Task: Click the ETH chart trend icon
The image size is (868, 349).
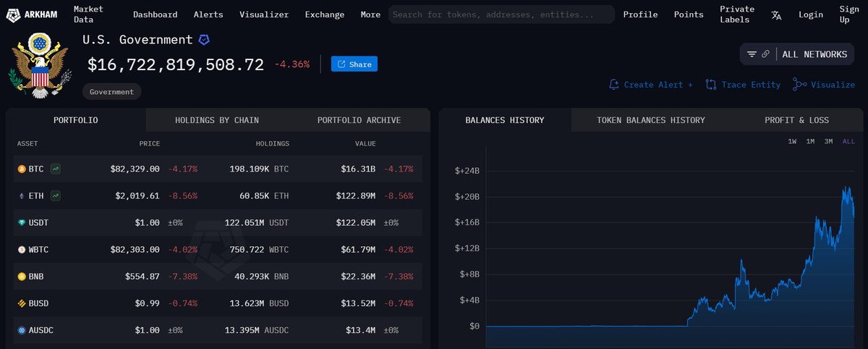Action: [x=56, y=195]
